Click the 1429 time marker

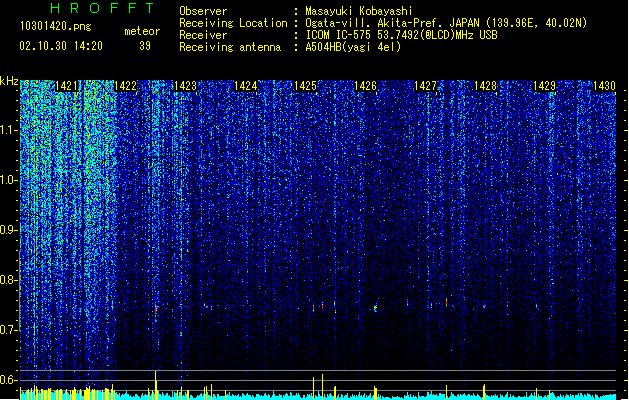click(x=545, y=86)
